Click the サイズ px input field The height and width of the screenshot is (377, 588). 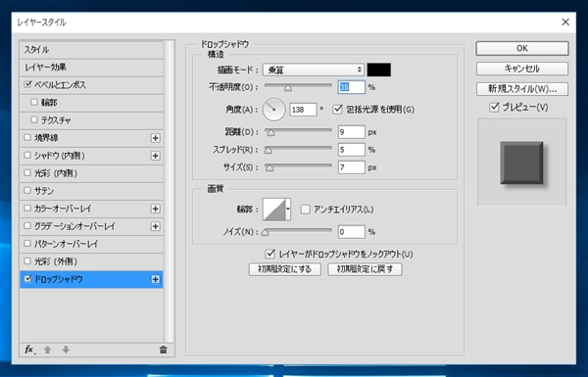351,167
